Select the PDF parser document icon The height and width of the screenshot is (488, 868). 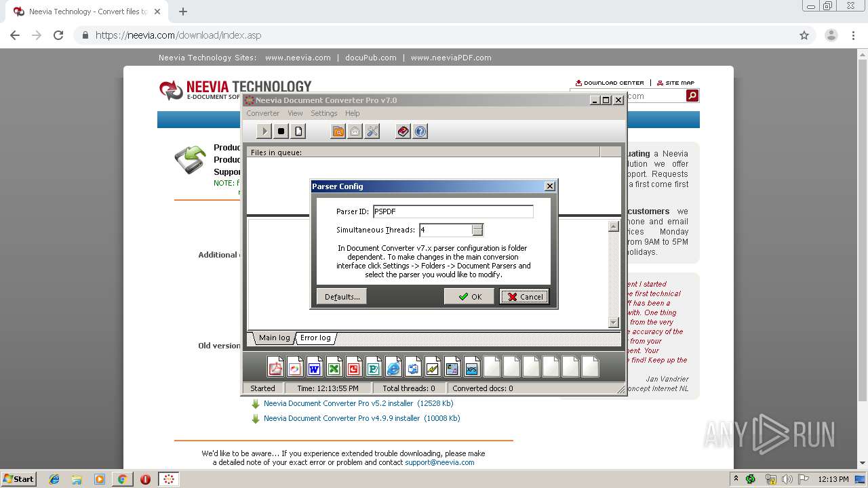[275, 367]
